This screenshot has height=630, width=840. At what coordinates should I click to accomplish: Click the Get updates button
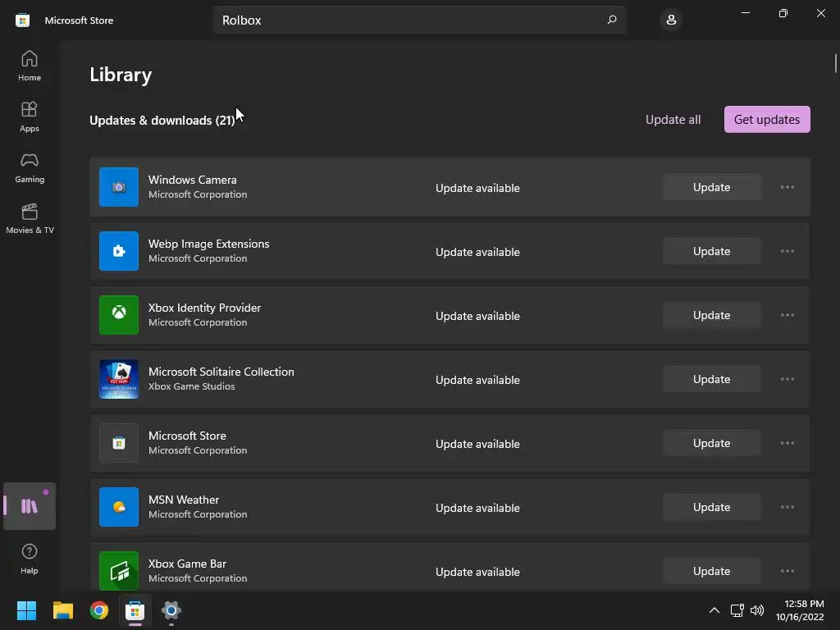(x=767, y=119)
